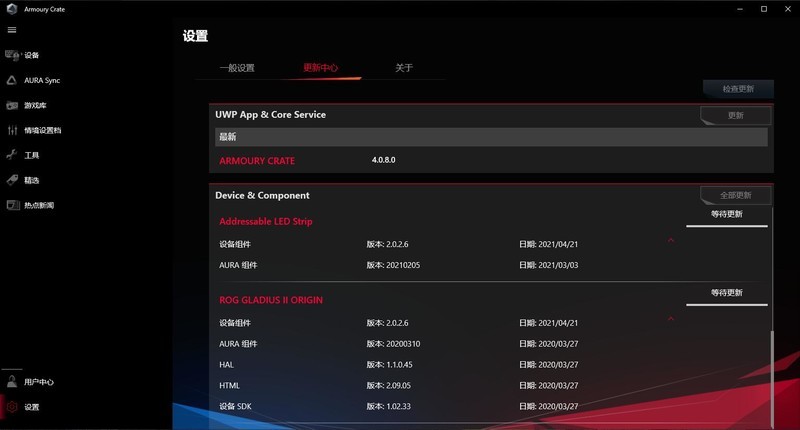Open the Tools (工具) wrench icon

[x=12, y=155]
